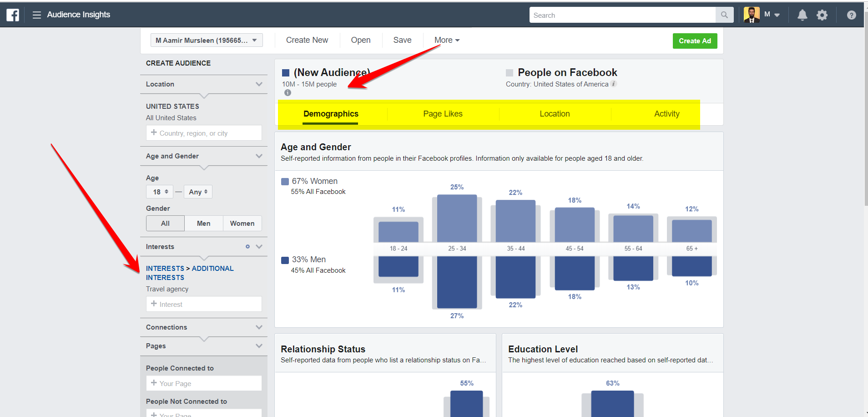Expand the Connections section chevron
Screen dimensions: 868x417
[x=259, y=327]
